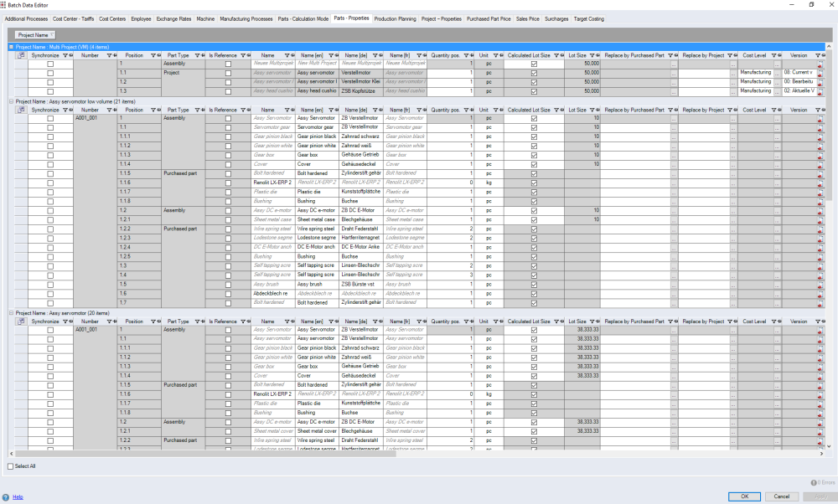Click the filter icon on the Part Type column

coord(198,54)
